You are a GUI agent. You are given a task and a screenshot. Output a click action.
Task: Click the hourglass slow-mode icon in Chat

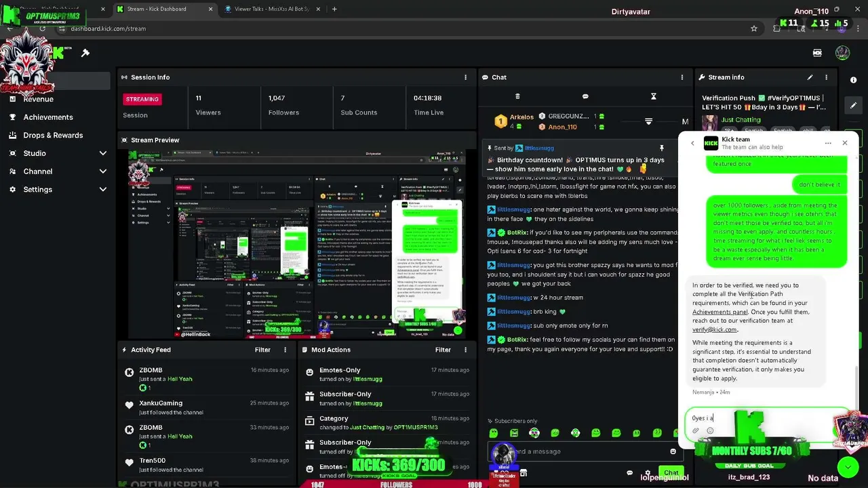pyautogui.click(x=654, y=96)
